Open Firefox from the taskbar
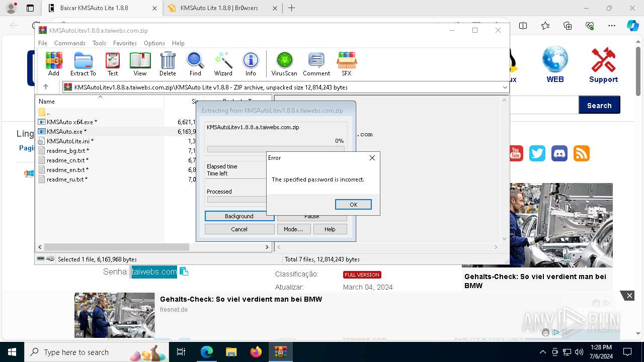 tap(256, 352)
